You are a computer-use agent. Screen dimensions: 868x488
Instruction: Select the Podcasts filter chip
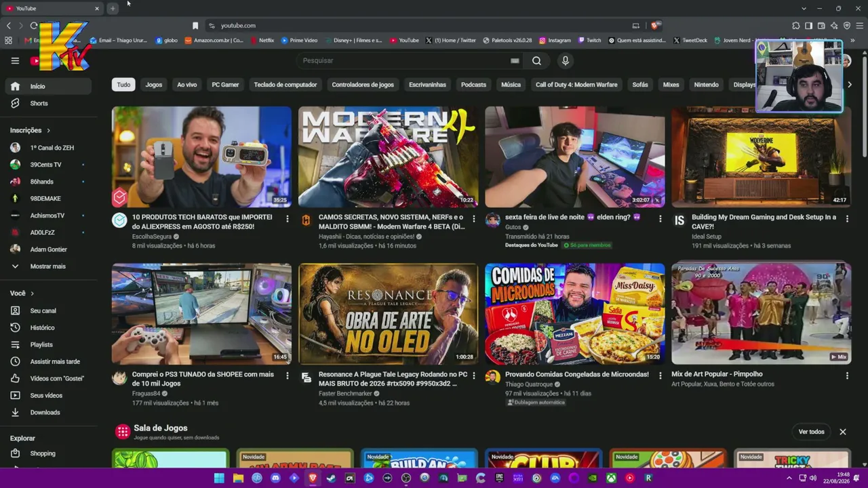[473, 85]
